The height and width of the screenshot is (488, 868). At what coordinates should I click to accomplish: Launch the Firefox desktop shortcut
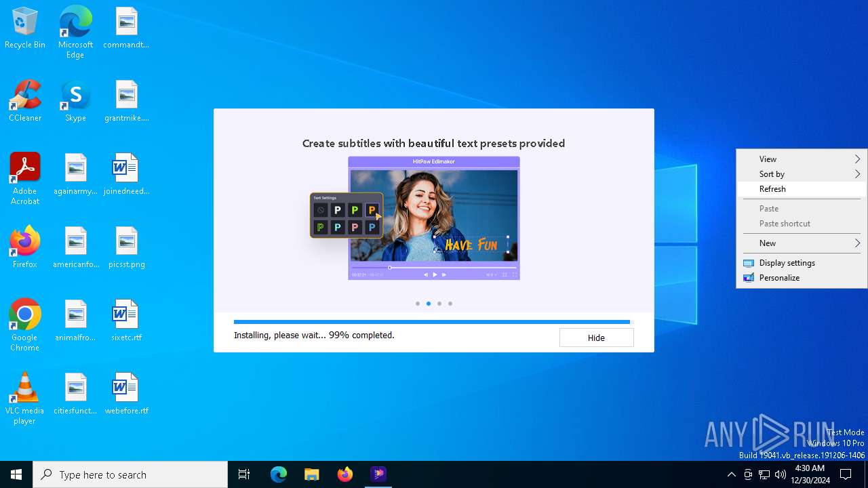[25, 248]
